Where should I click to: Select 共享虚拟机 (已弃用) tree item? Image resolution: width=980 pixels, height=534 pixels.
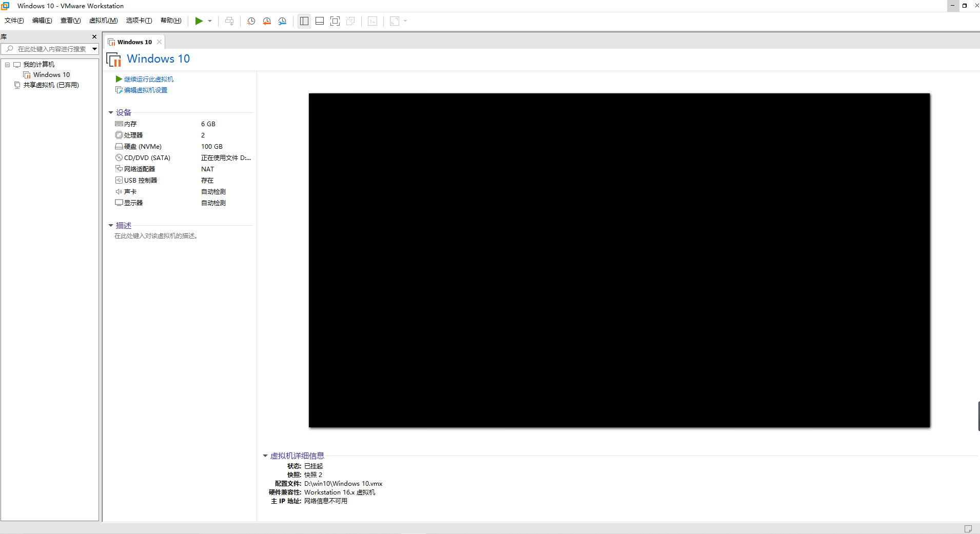[x=51, y=85]
